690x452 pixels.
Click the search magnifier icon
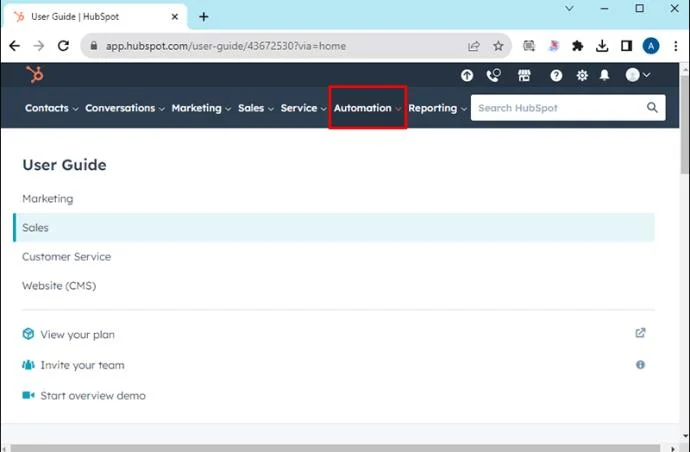pyautogui.click(x=652, y=107)
